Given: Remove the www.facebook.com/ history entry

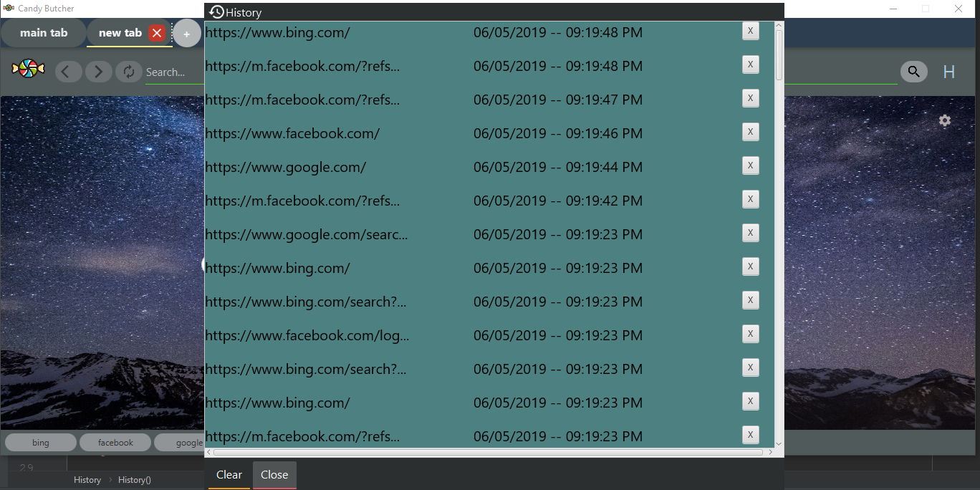Looking at the screenshot, I should (750, 132).
